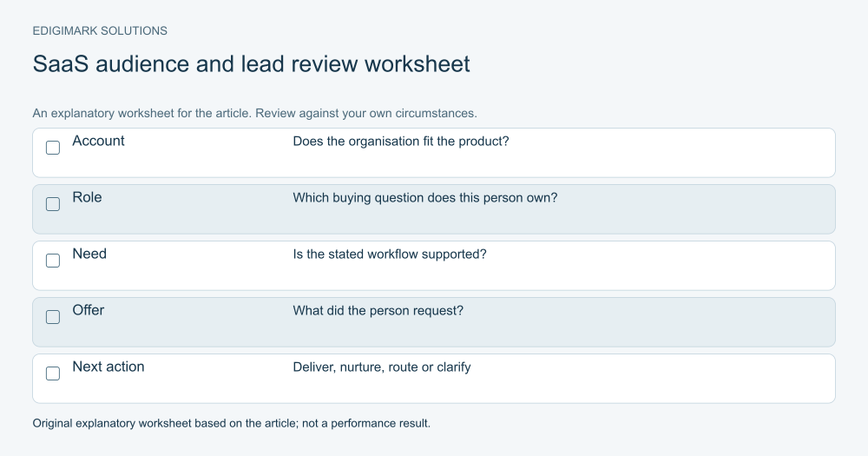Click 'What did the person request?'
This screenshot has width=868, height=456.
[378, 311]
